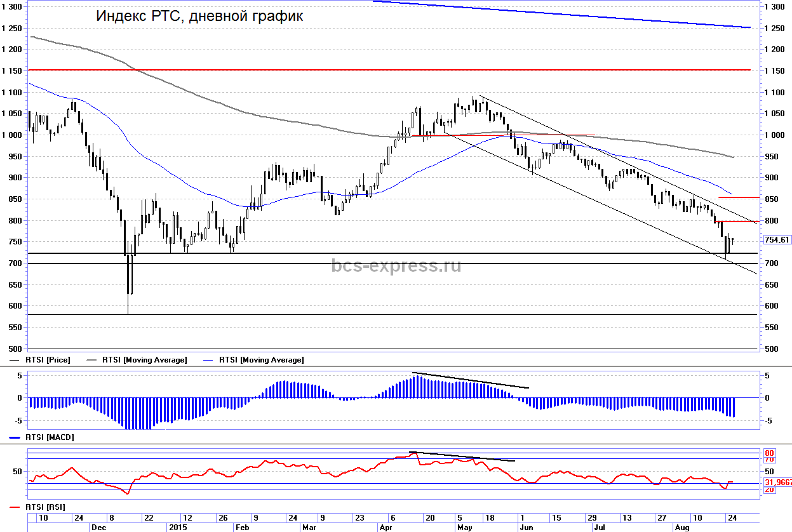The image size is (792, 532).
Task: Select the Jun month on time axis
Action: point(525,527)
